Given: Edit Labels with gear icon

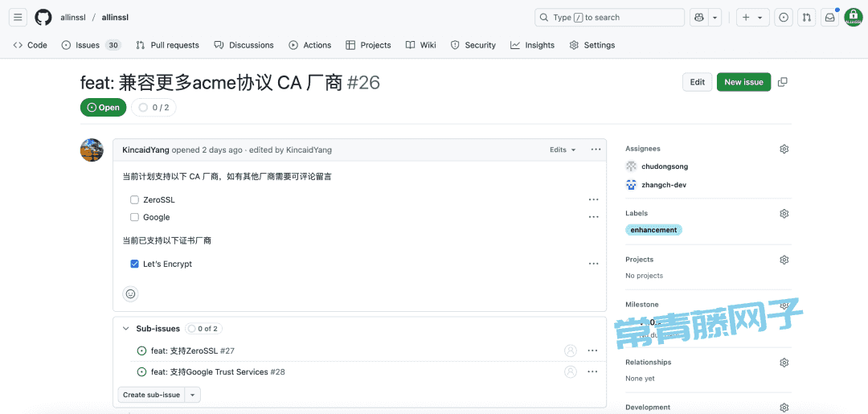Looking at the screenshot, I should 784,214.
